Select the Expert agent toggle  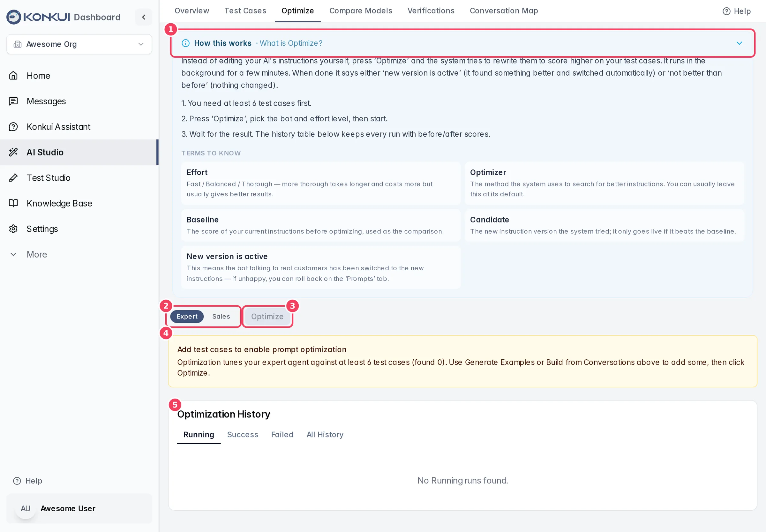click(187, 316)
